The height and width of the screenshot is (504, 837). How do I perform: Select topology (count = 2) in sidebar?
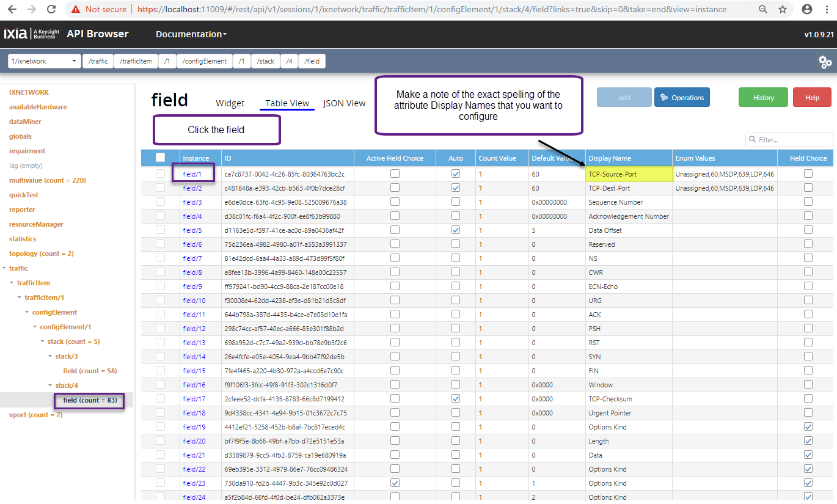coord(41,254)
